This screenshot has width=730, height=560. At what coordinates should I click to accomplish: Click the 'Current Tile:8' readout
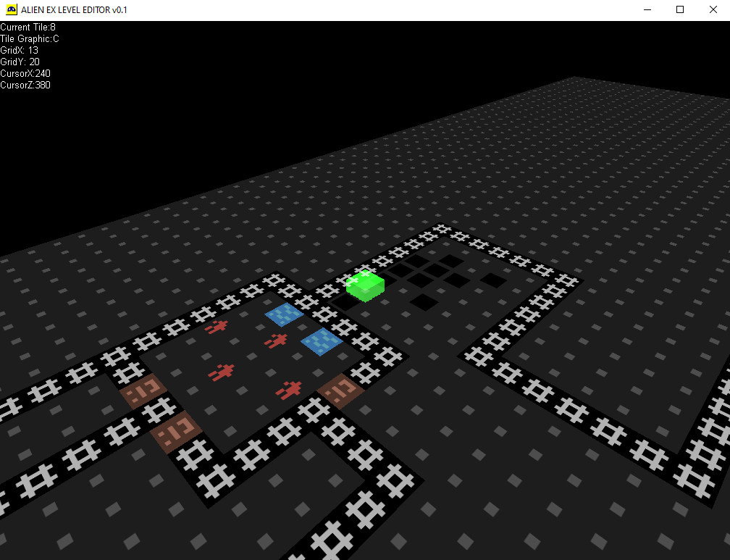click(28, 27)
